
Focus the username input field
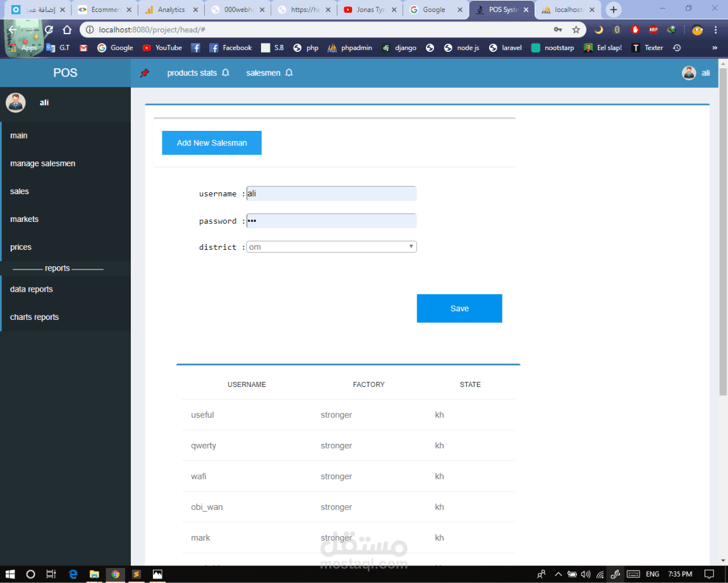[332, 193]
